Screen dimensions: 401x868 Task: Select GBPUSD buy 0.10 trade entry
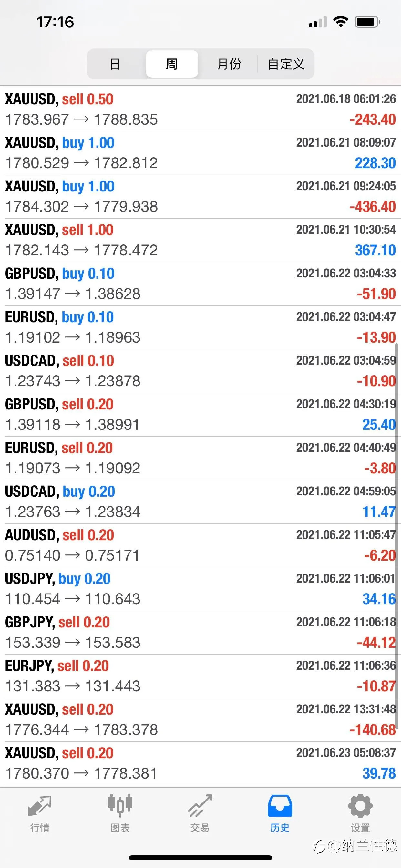200,284
